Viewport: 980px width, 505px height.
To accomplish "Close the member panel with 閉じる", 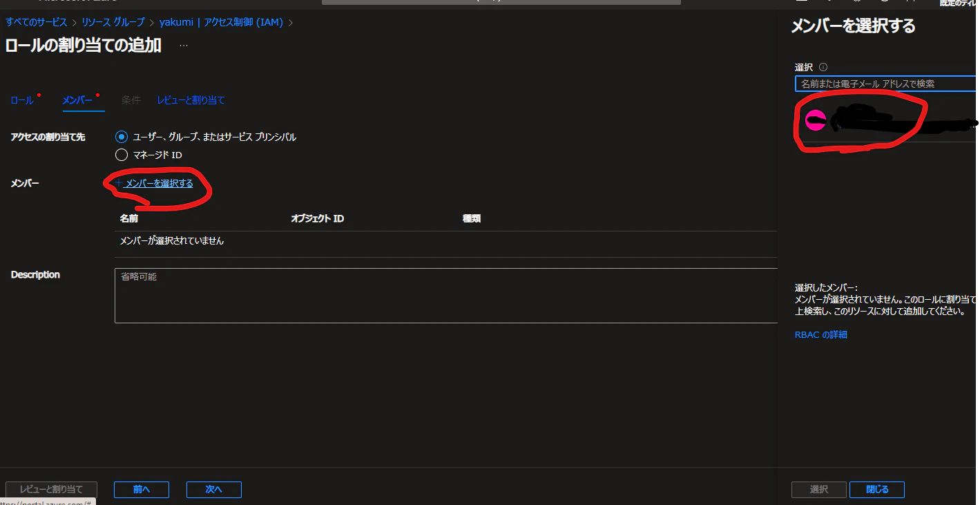I will [x=877, y=489].
